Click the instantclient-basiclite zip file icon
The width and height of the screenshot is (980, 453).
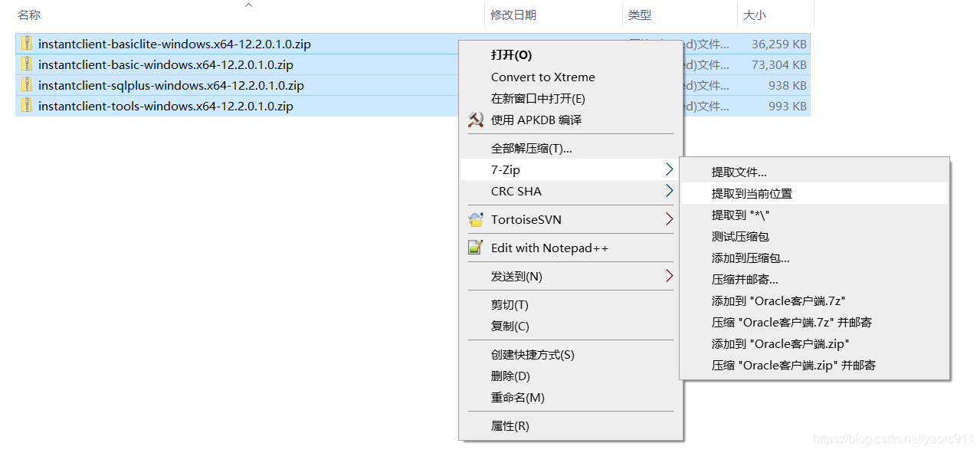(x=27, y=44)
